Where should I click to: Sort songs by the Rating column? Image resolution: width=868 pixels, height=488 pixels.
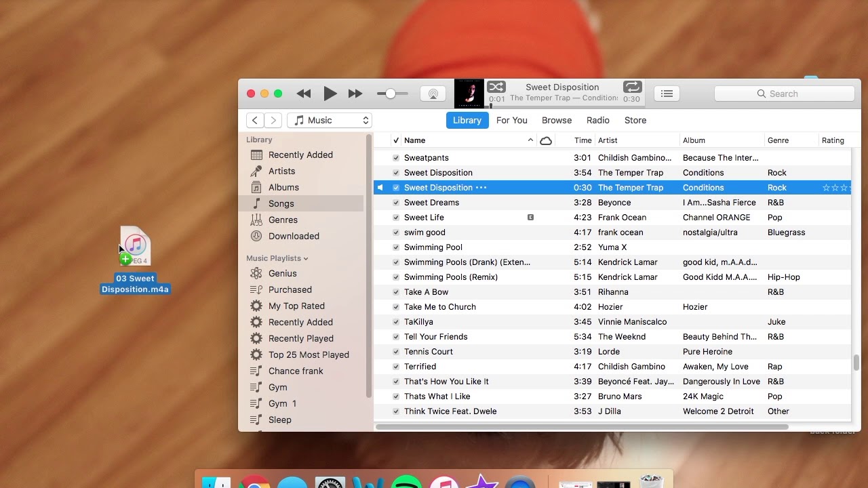[x=834, y=140]
